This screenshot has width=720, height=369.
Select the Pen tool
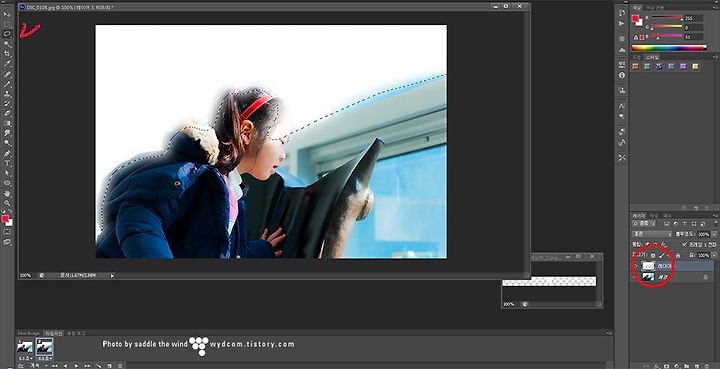tap(7, 153)
